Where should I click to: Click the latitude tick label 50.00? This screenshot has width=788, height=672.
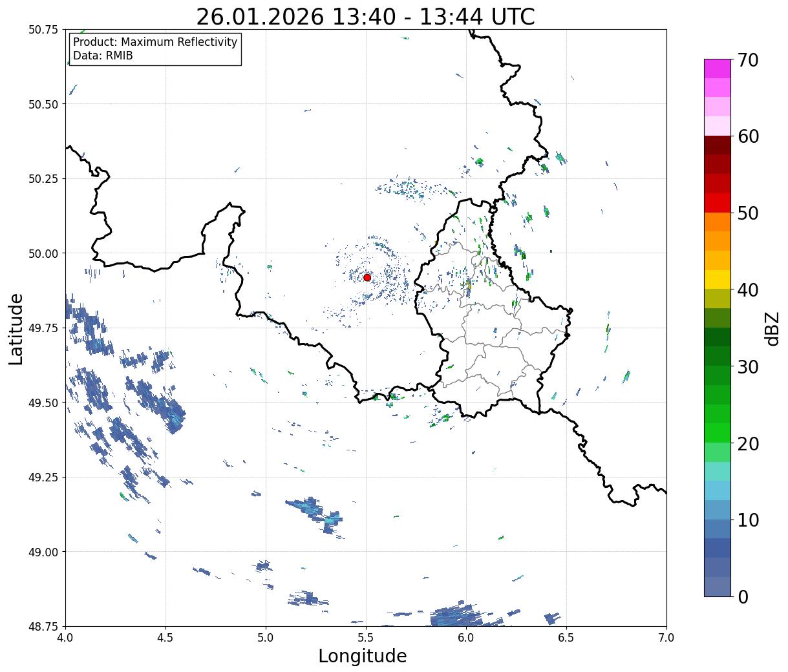43,253
